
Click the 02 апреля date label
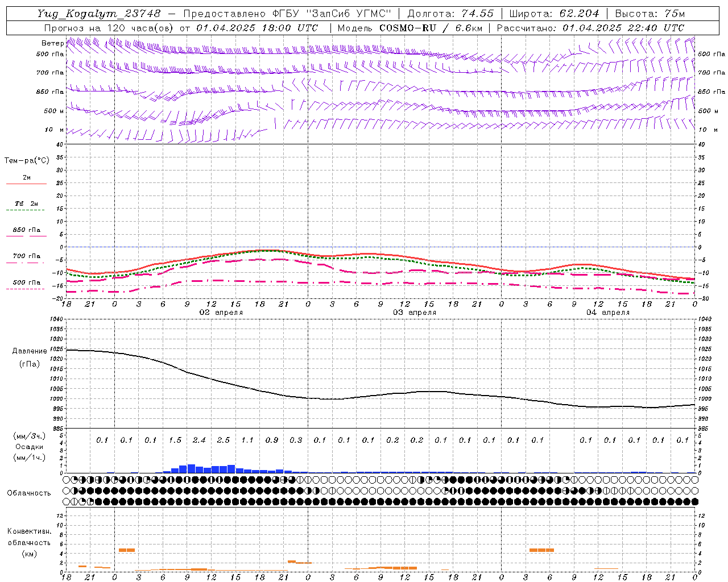(221, 313)
